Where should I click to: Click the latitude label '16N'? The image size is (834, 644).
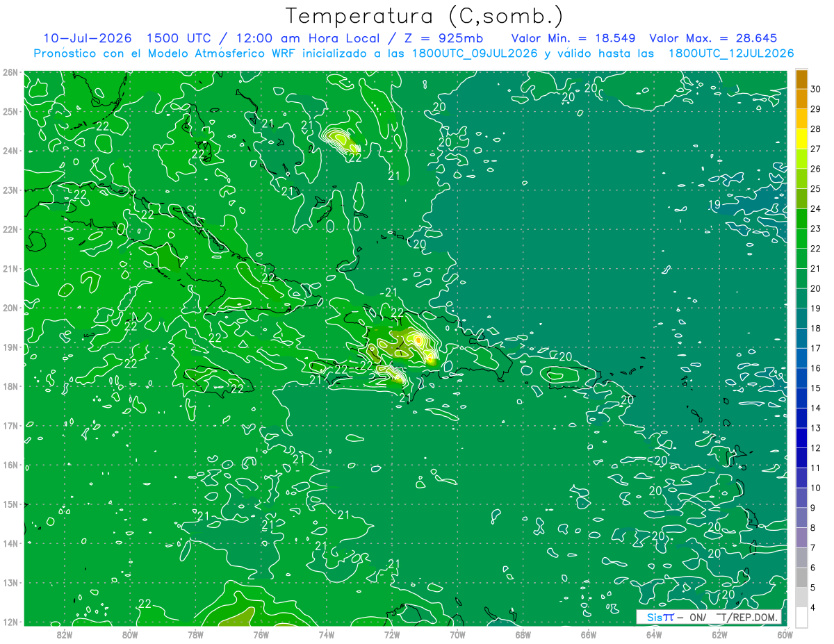click(10, 465)
